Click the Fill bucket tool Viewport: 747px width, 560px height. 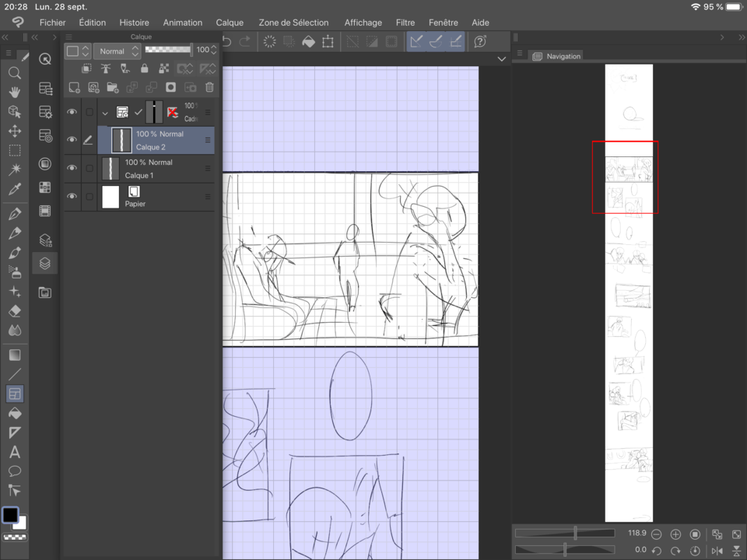pos(14,413)
